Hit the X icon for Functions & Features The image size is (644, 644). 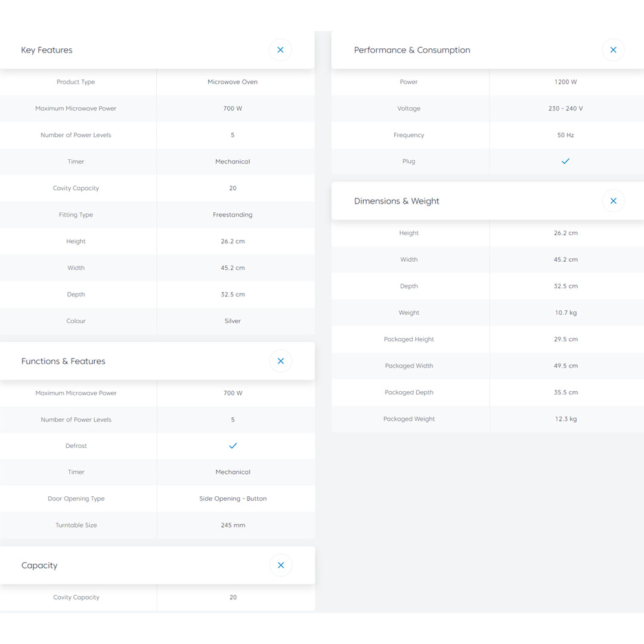(x=280, y=361)
